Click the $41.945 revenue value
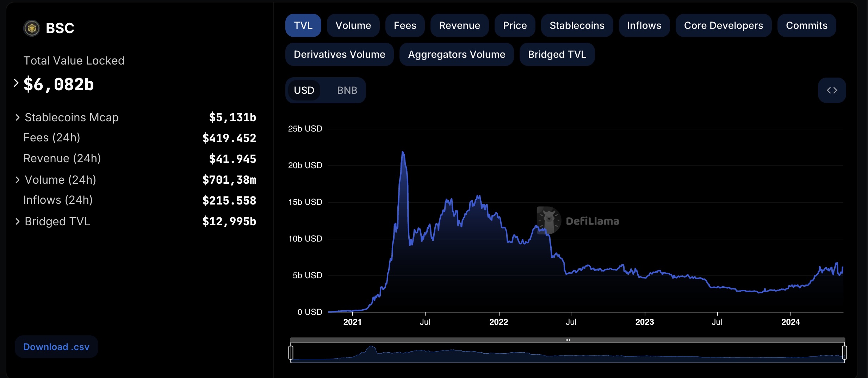The height and width of the screenshot is (378, 868). coord(232,159)
